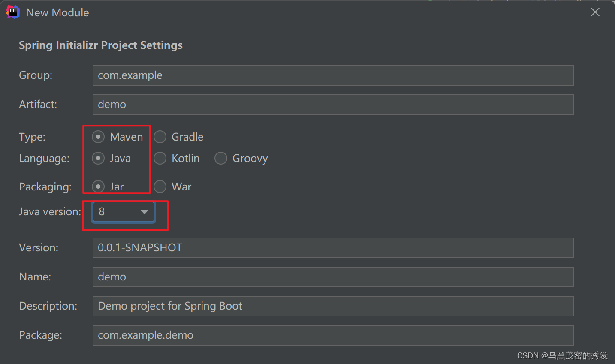Click the Name label
Viewport: 615px width, 364px height.
35,277
